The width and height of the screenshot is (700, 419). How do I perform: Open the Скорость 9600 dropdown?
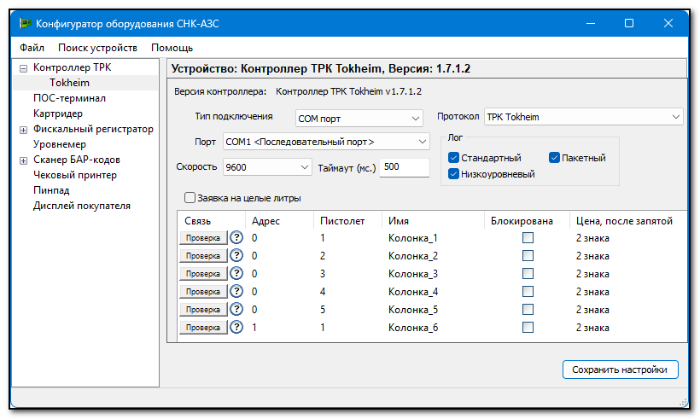(267, 167)
